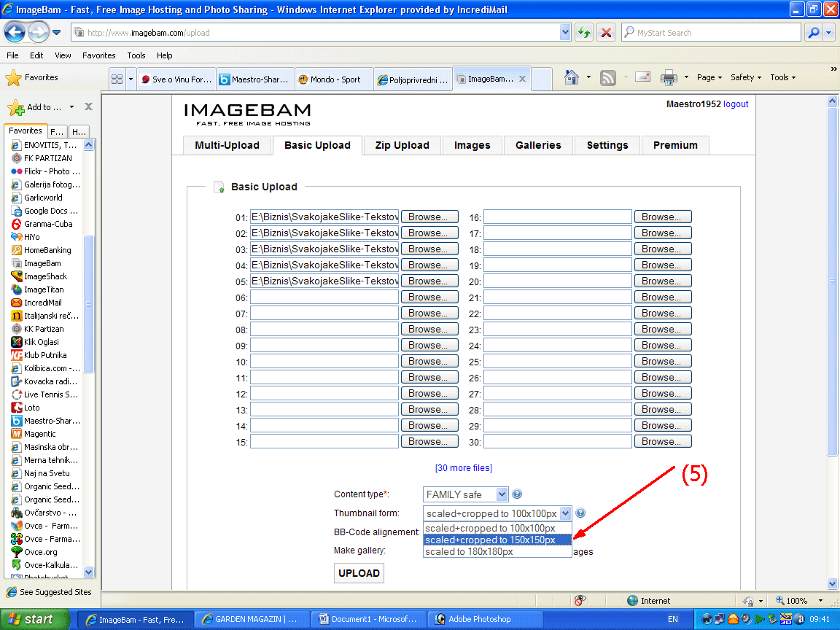Go back with the browser Back arrow
The width and height of the screenshot is (840, 630).
(x=15, y=33)
